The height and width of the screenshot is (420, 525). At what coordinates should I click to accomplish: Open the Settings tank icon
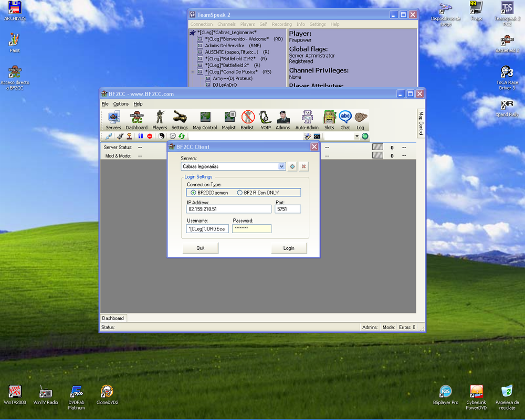pos(180,120)
